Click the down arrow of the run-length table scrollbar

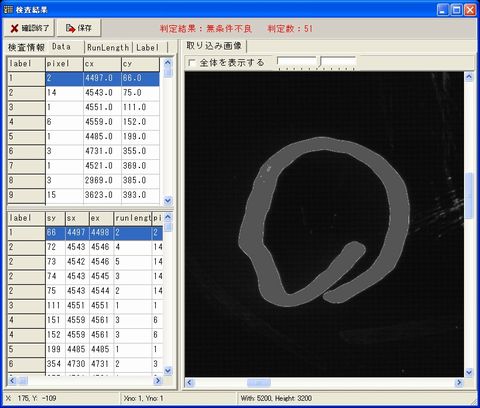[x=168, y=370]
